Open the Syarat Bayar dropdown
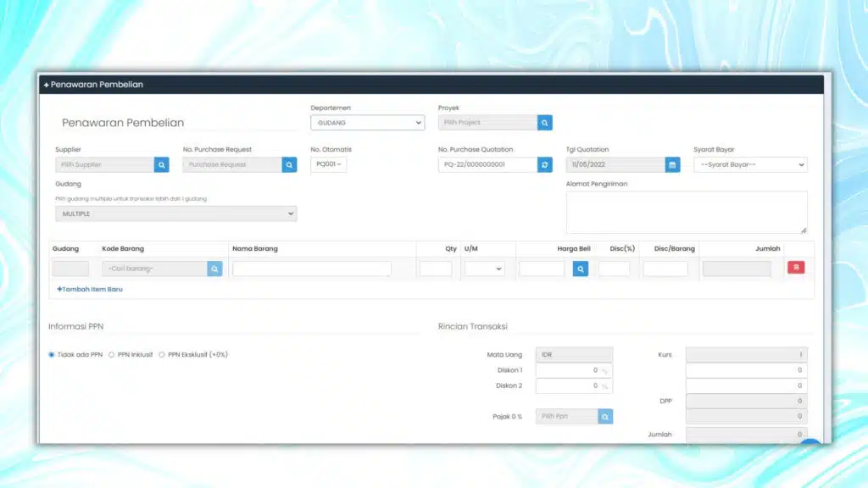Screen dimensions: 868x488 [x=751, y=165]
